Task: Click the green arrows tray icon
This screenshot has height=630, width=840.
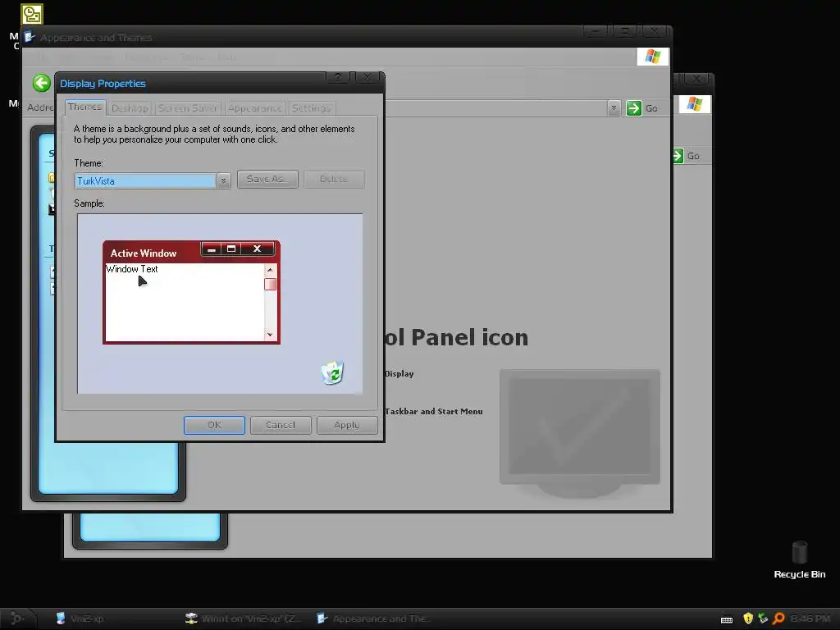Action: 763,619
